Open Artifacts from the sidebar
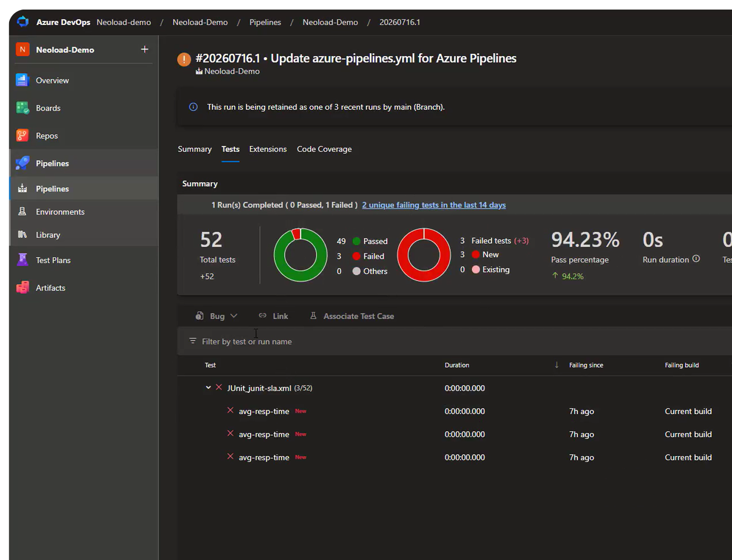Viewport: 732px width, 560px height. click(50, 288)
